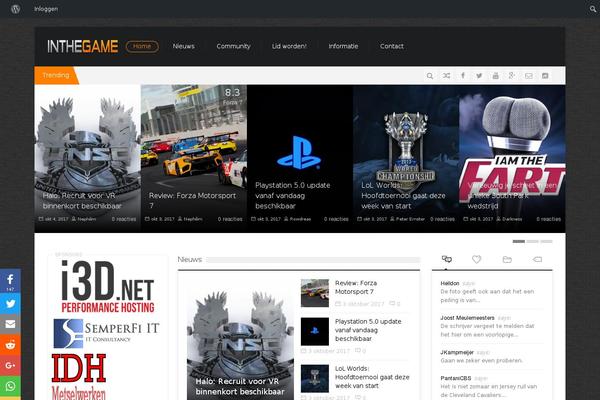This screenshot has height=400, width=600.
Task: Select the second slider pagination dash
Action: coord(532,242)
